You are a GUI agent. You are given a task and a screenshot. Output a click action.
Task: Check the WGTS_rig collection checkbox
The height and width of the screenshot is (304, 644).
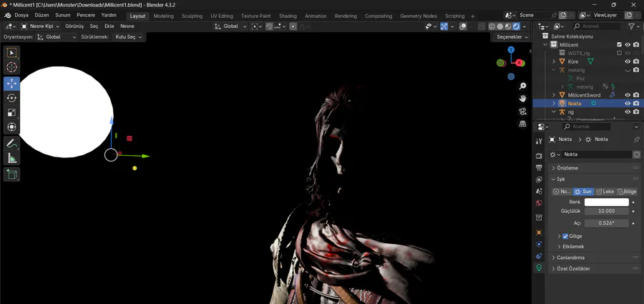(x=620, y=53)
